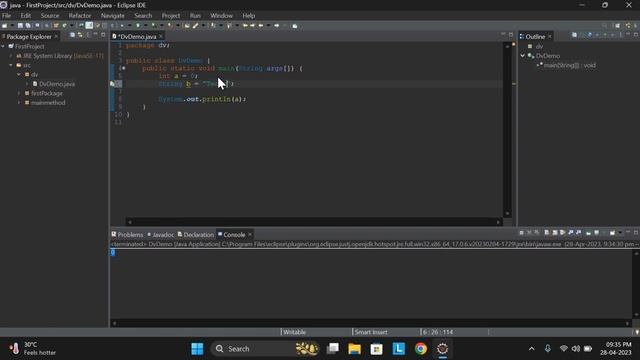Click the Open Perspective icon

(618, 26)
